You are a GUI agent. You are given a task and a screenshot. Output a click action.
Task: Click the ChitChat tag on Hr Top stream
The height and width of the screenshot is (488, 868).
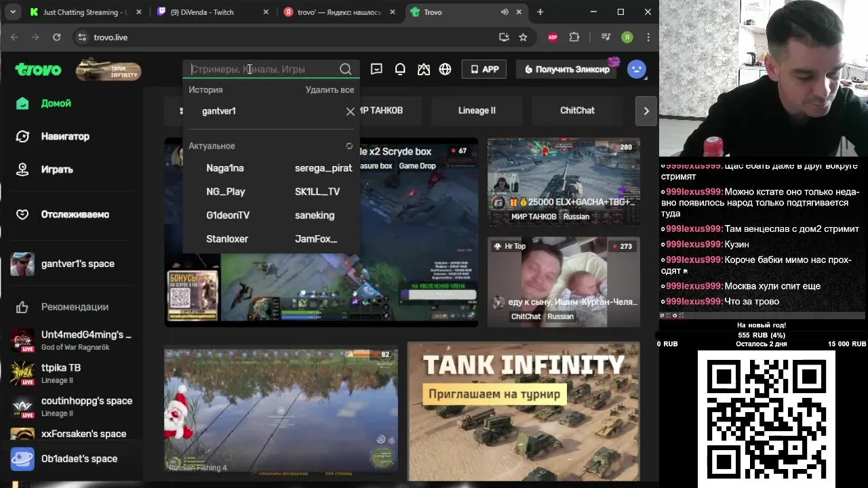pyautogui.click(x=526, y=317)
